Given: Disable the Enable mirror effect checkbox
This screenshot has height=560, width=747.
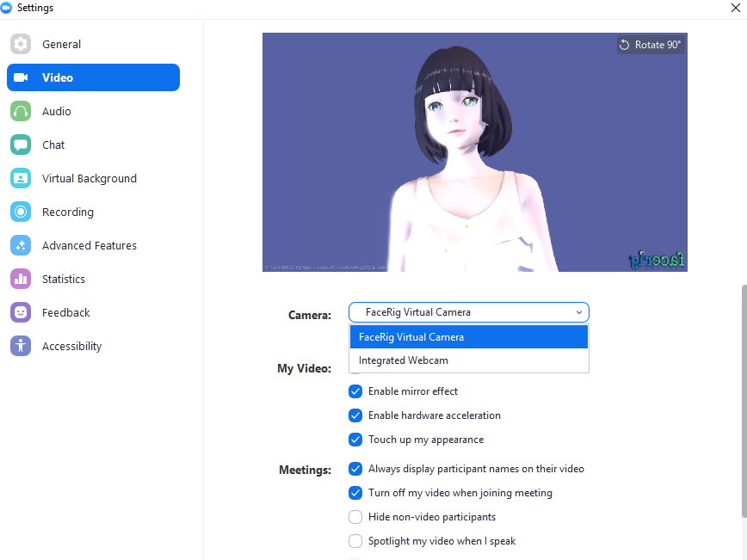Looking at the screenshot, I should (355, 391).
